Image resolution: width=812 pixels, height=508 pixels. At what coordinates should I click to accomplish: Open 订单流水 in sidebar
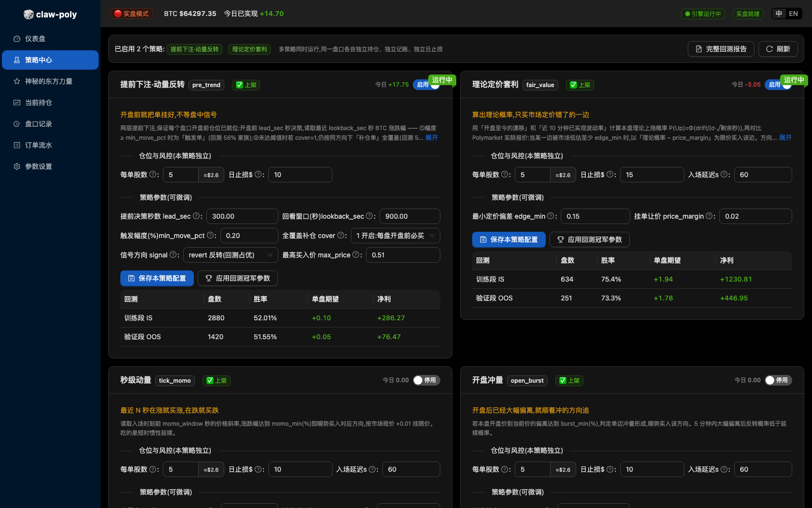tap(50, 145)
